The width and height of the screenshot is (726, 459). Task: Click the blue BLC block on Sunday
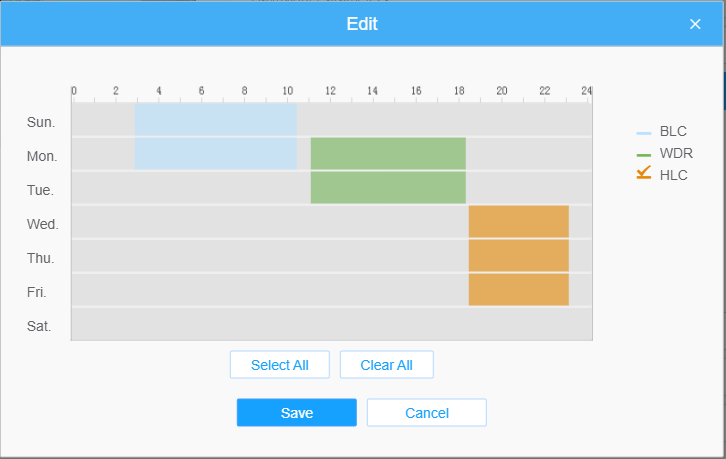click(215, 120)
